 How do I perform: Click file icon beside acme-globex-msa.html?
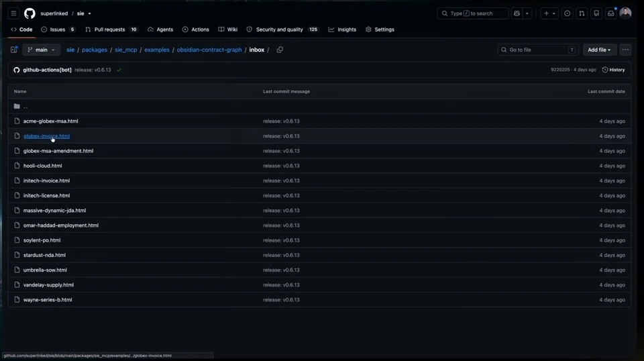pos(17,121)
